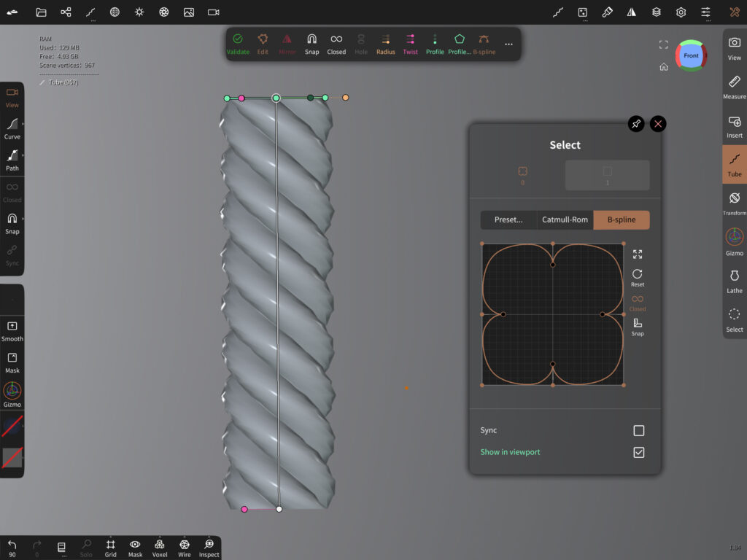The height and width of the screenshot is (560, 747).
Task: Select the B-spline tab in panel
Action: click(x=622, y=220)
